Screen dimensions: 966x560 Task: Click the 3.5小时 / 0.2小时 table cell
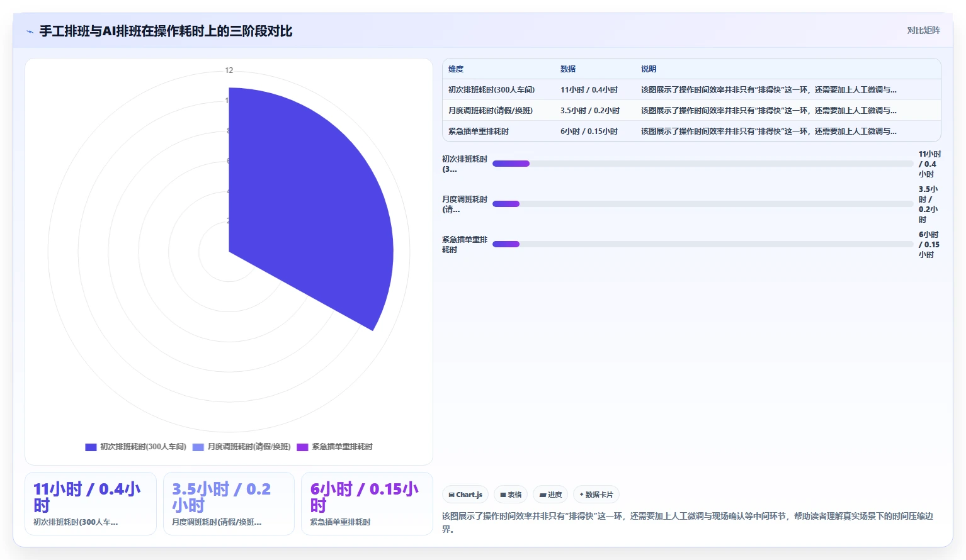(x=590, y=111)
